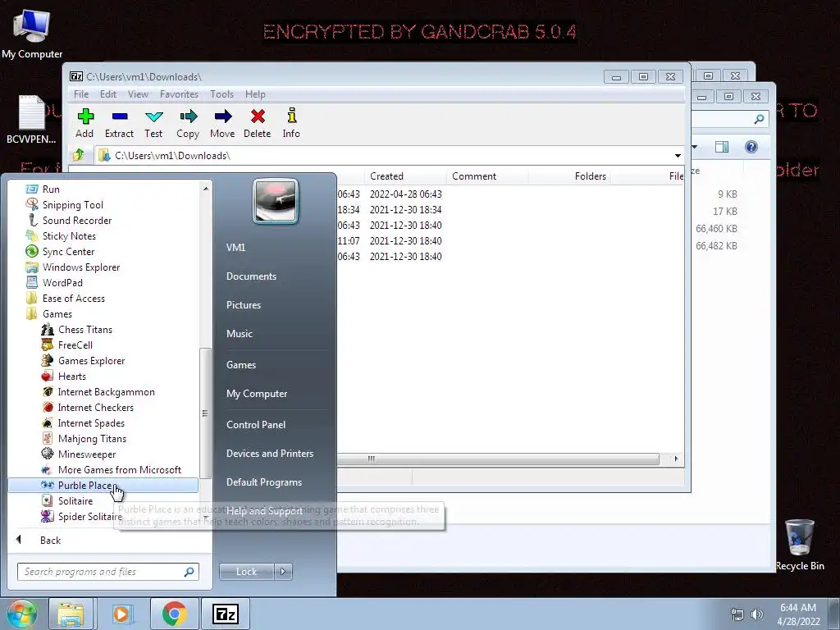Launch Spider Solitaire
840x630 pixels.
(103, 516)
